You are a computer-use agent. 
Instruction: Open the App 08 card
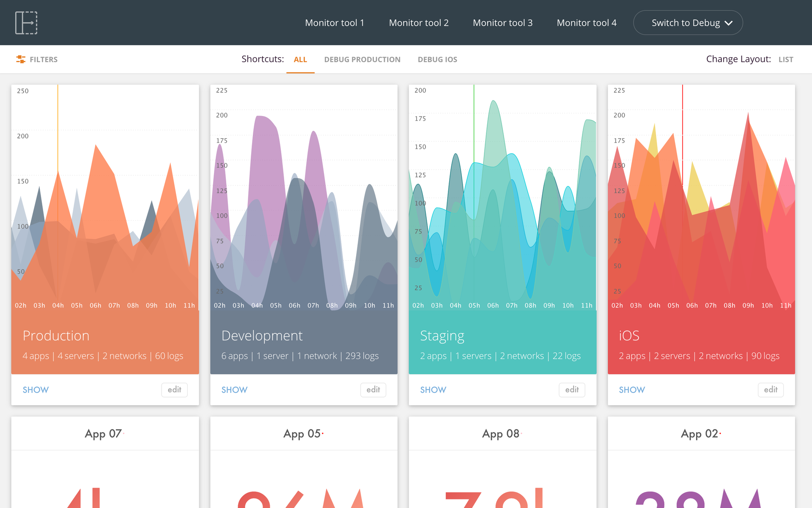coord(501,433)
